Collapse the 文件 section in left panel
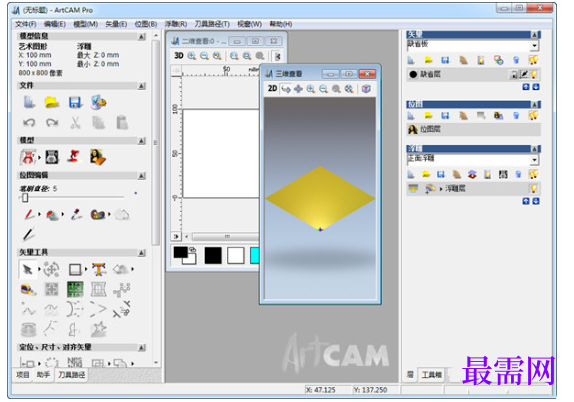The width and height of the screenshot is (574, 402). pos(142,86)
